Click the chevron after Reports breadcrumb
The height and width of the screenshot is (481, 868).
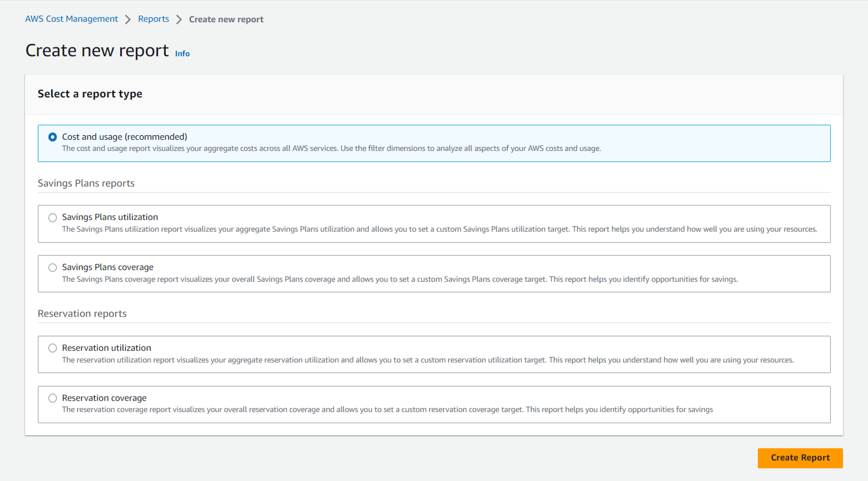point(179,18)
